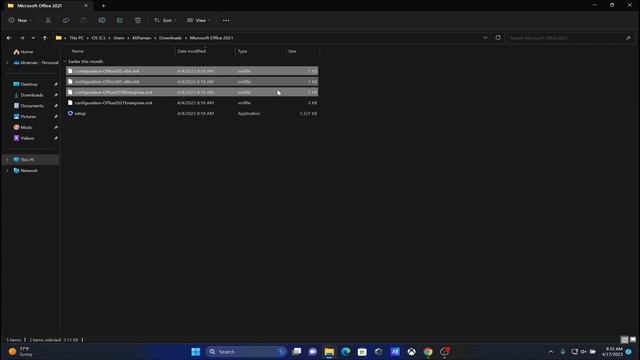
Task: Expand the This PC tree node
Action: click(7, 160)
